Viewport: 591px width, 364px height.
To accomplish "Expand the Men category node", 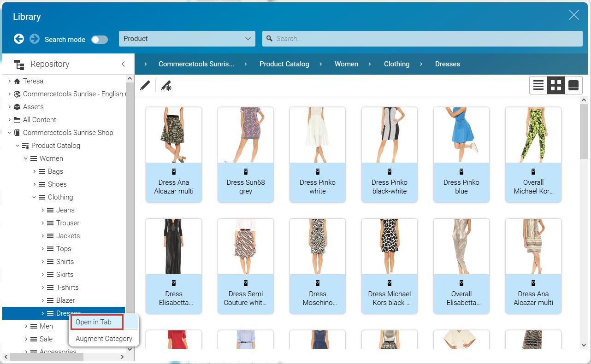I will tap(26, 326).
